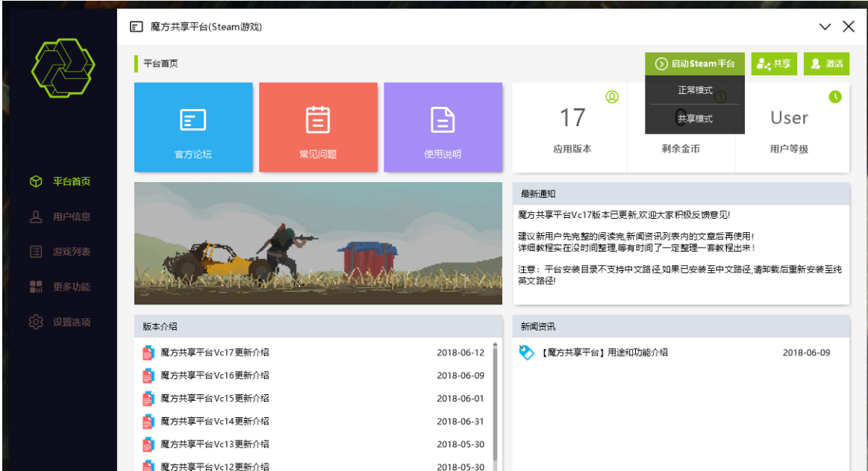868x471 pixels.
Task: Click the user circle icon on 应用版本 card
Action: (612, 97)
